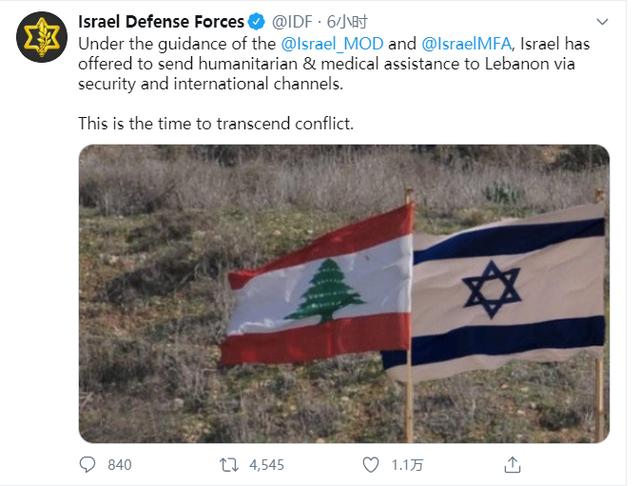
Task: Click the blue verified badge
Action: (x=256, y=20)
